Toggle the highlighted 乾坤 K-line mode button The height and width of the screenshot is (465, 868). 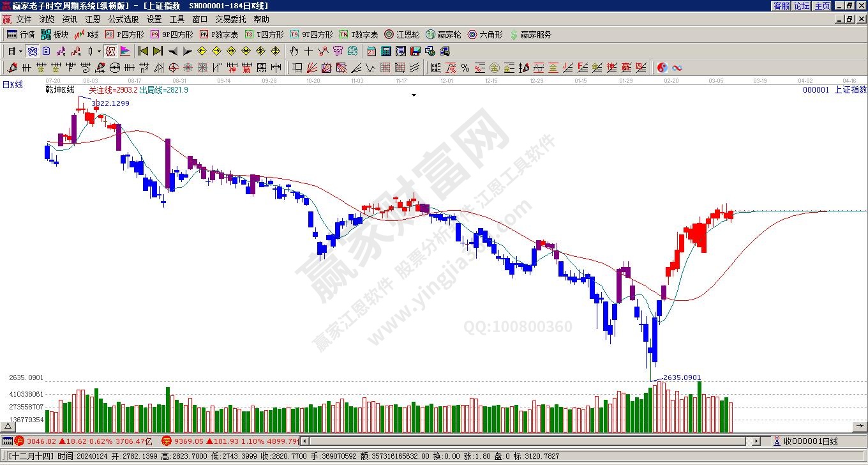110,51
